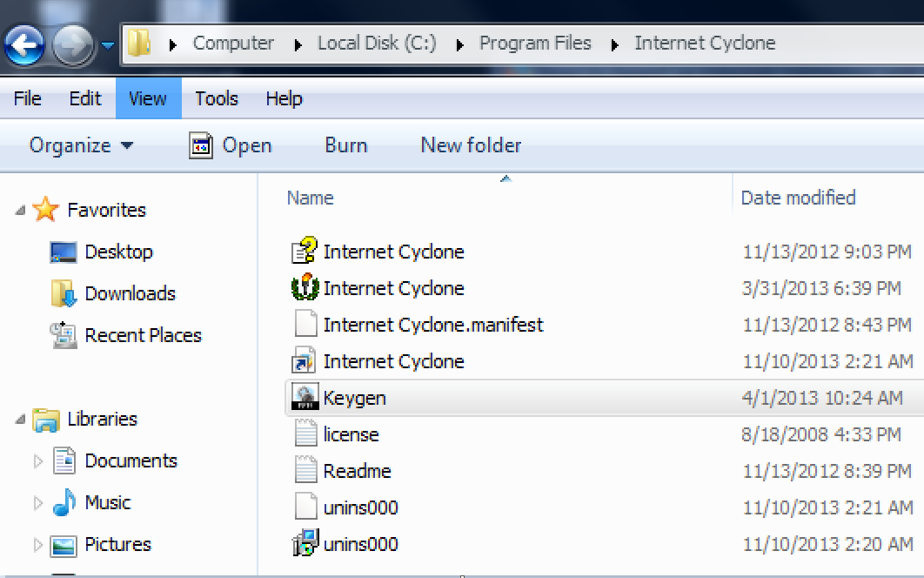Click the folder icon in address bar

point(140,43)
